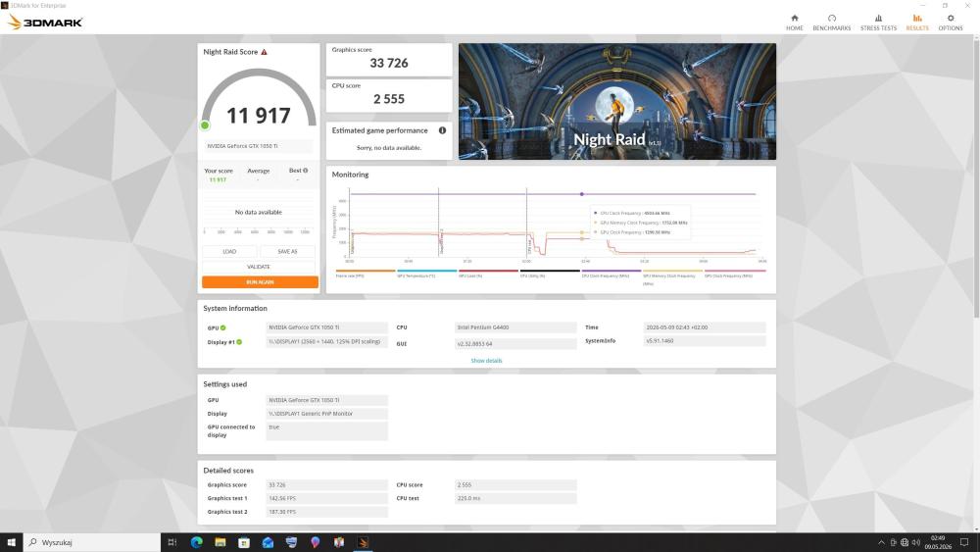Click the LOAD result button
This screenshot has height=552, width=980.
229,251
